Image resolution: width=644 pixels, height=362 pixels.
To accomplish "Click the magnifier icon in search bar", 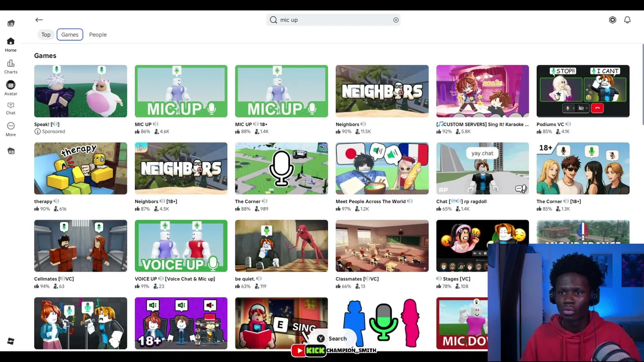I will (x=273, y=20).
